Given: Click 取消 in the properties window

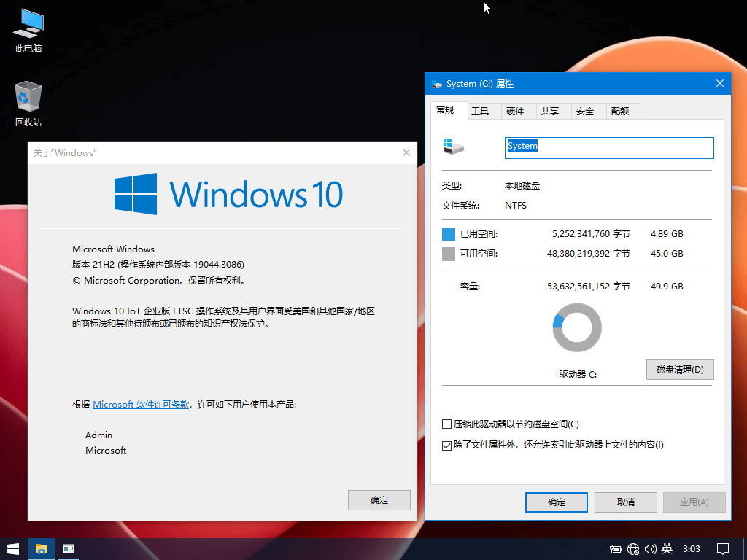Looking at the screenshot, I should pyautogui.click(x=625, y=502).
